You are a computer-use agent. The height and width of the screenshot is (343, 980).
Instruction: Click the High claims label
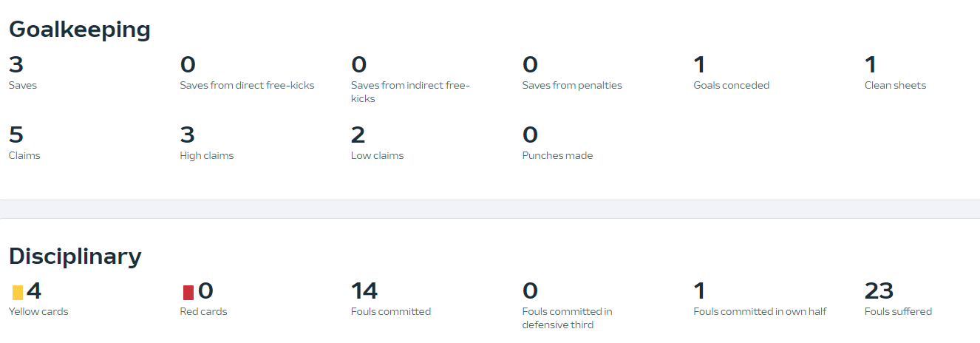206,155
